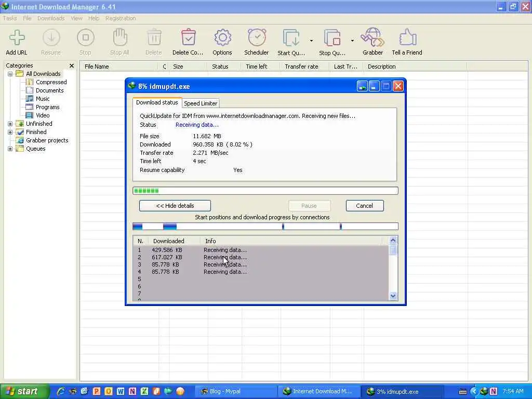
Task: Switch to Blog - Mypal taskbar window
Action: point(236,391)
